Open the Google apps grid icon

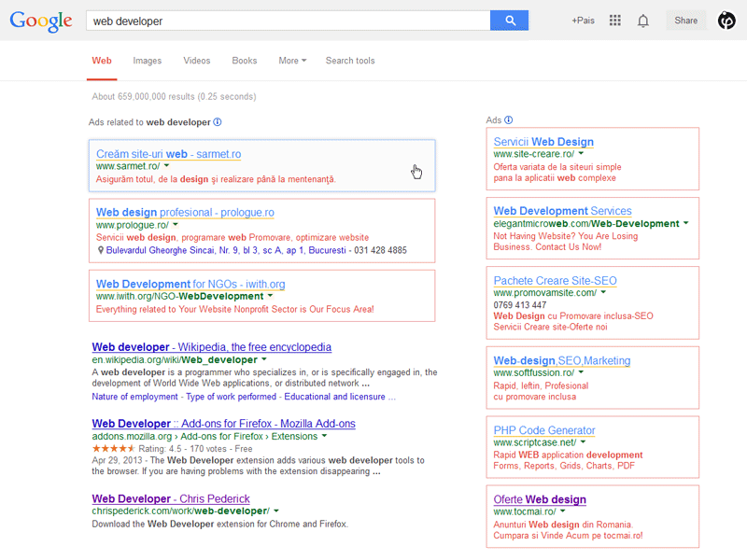tap(615, 21)
